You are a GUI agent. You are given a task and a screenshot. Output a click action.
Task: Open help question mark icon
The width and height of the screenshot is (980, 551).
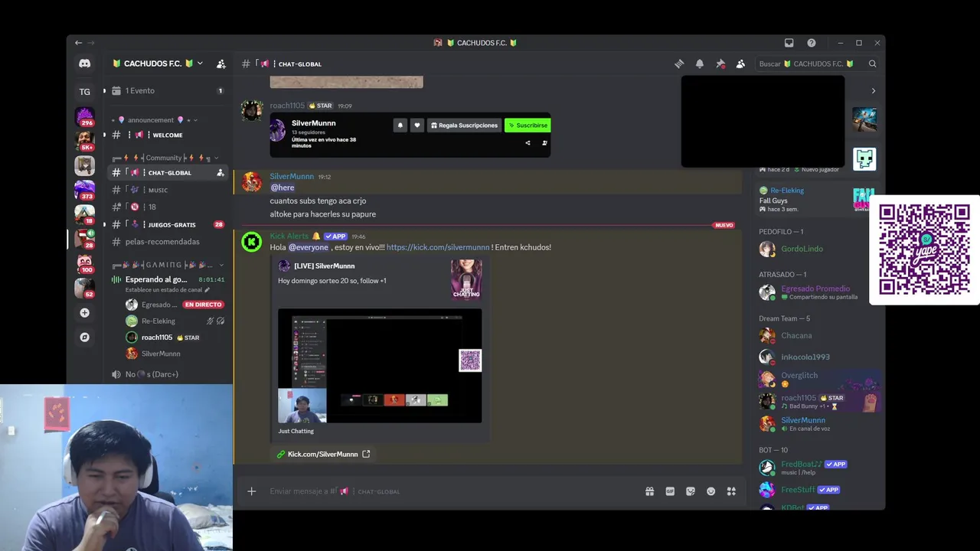tap(811, 43)
